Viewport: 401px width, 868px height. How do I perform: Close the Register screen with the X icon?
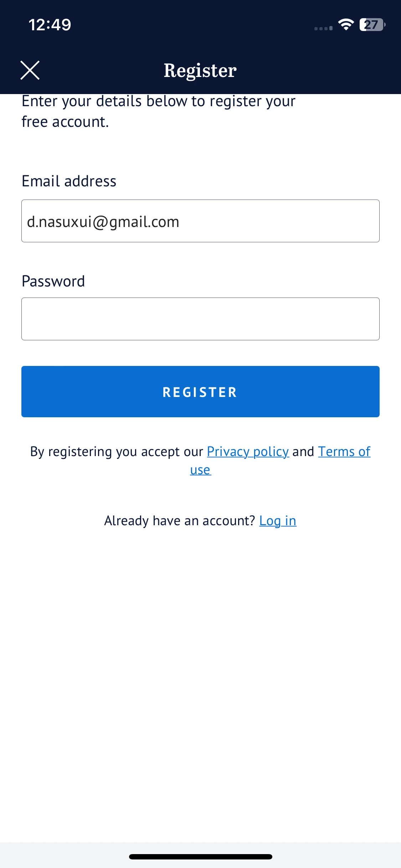(x=30, y=70)
